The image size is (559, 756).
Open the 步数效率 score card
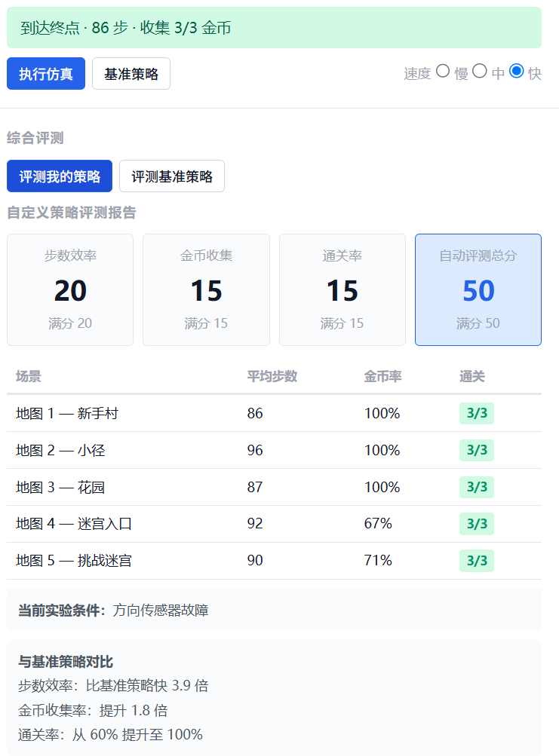[70, 289]
